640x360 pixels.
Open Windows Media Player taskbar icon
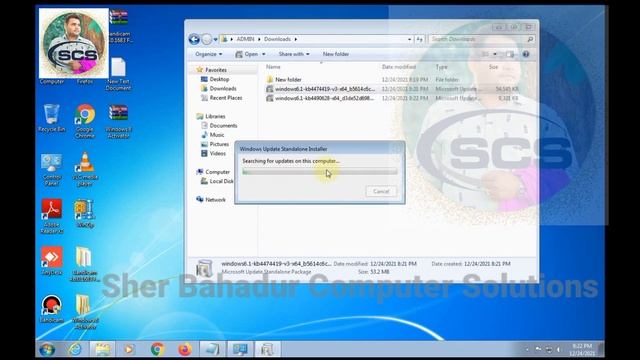pos(129,349)
